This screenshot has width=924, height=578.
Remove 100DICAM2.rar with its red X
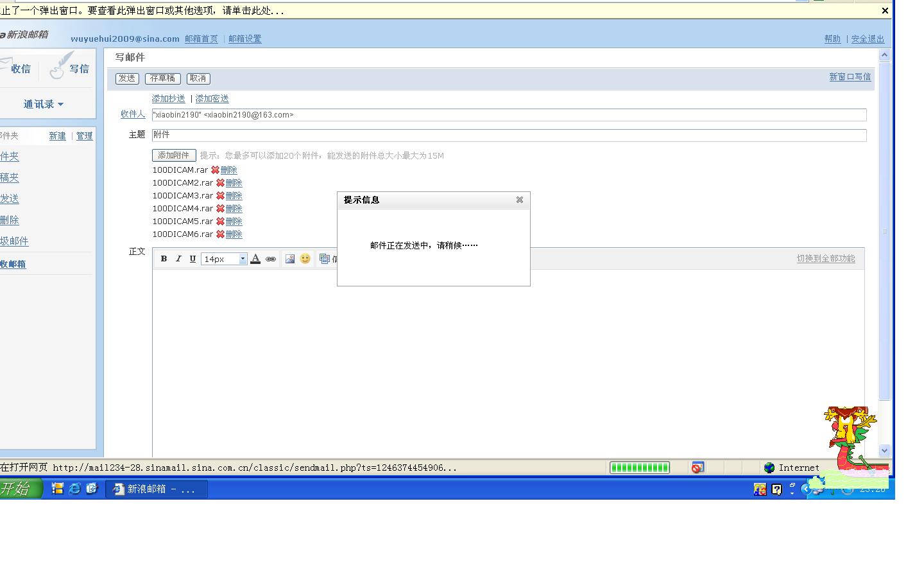pos(220,183)
